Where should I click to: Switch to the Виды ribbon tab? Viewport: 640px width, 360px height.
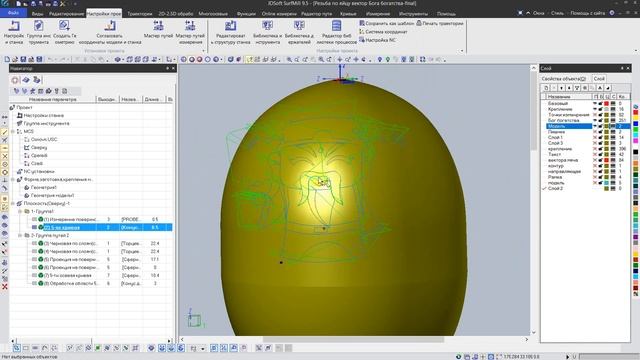pyautogui.click(x=37, y=13)
